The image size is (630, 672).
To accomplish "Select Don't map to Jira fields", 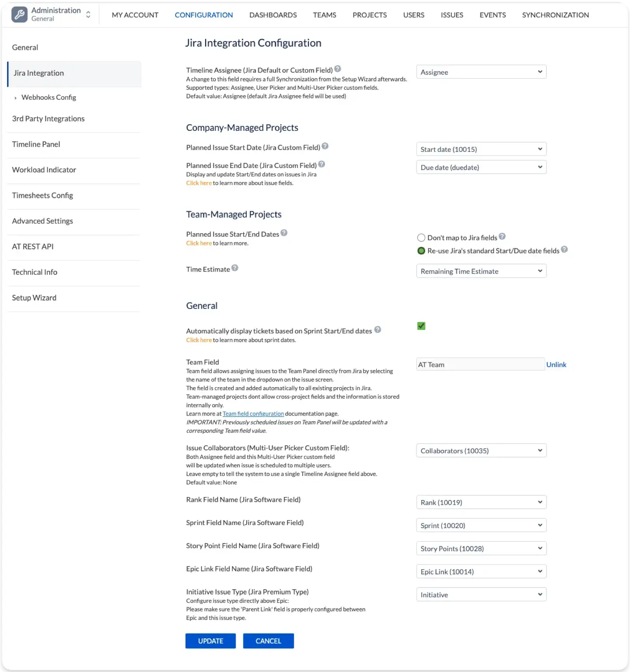I will pos(421,238).
